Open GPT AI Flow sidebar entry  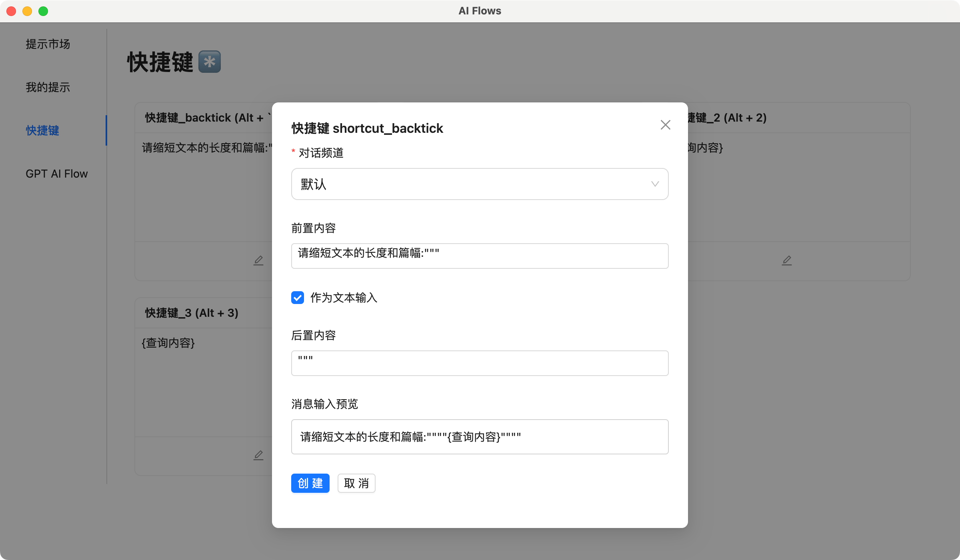(x=57, y=174)
